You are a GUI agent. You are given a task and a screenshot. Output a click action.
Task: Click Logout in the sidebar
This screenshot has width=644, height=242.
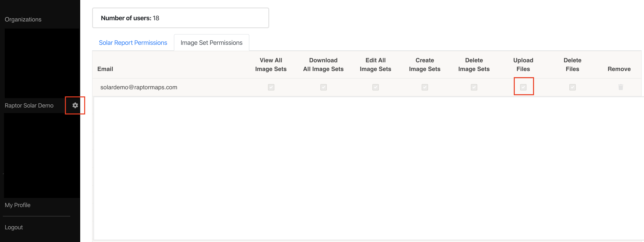pyautogui.click(x=14, y=227)
